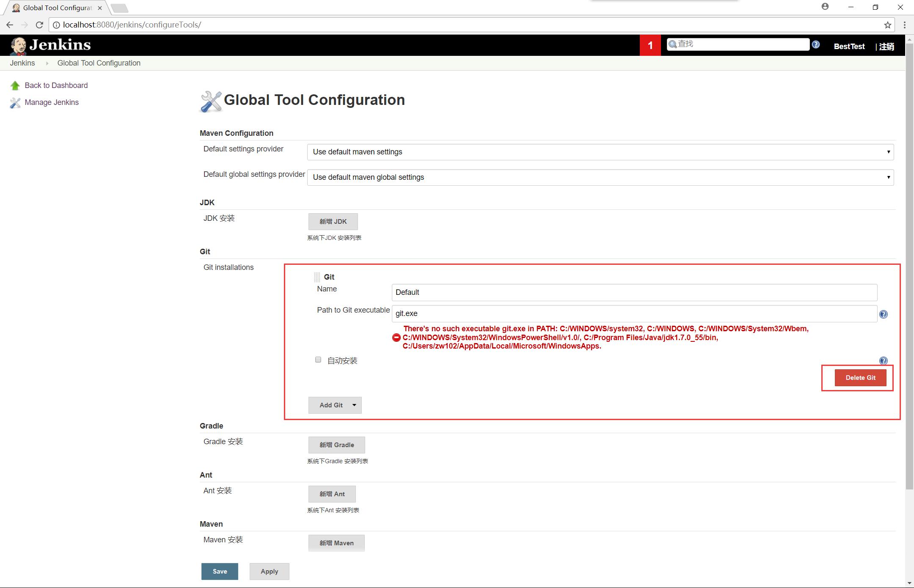The height and width of the screenshot is (588, 914).
Task: Click the Git Name input field
Action: click(x=635, y=292)
